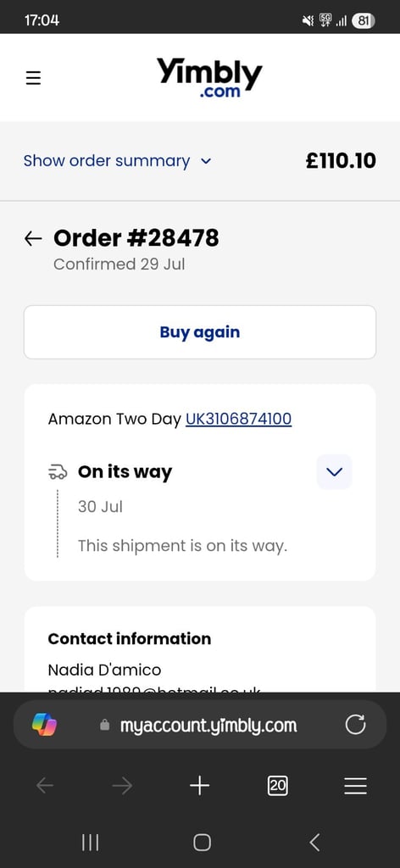Open the Copilot icon in address bar
The width and height of the screenshot is (400, 868).
[x=44, y=725]
